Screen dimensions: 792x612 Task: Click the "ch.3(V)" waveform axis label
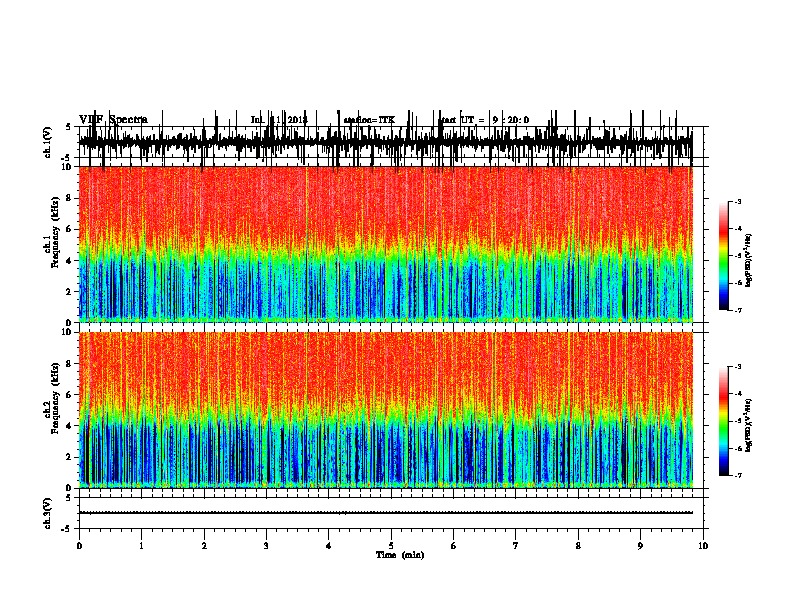47,513
